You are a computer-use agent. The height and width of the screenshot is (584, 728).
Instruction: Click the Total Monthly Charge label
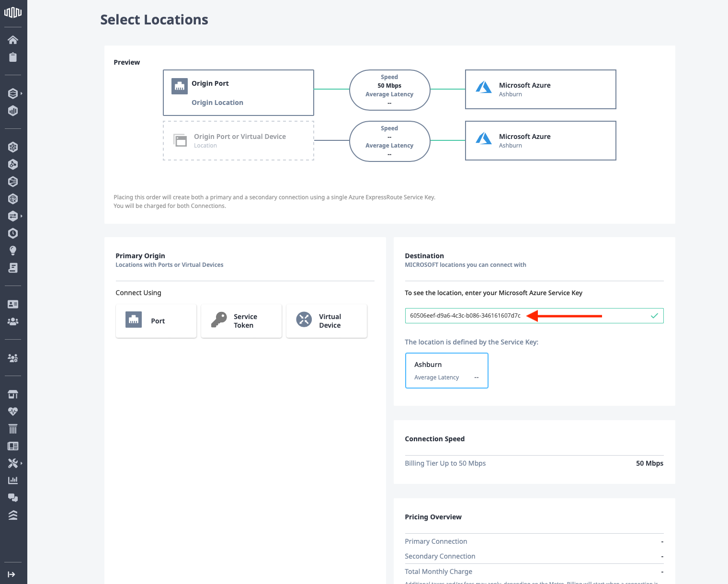(438, 572)
